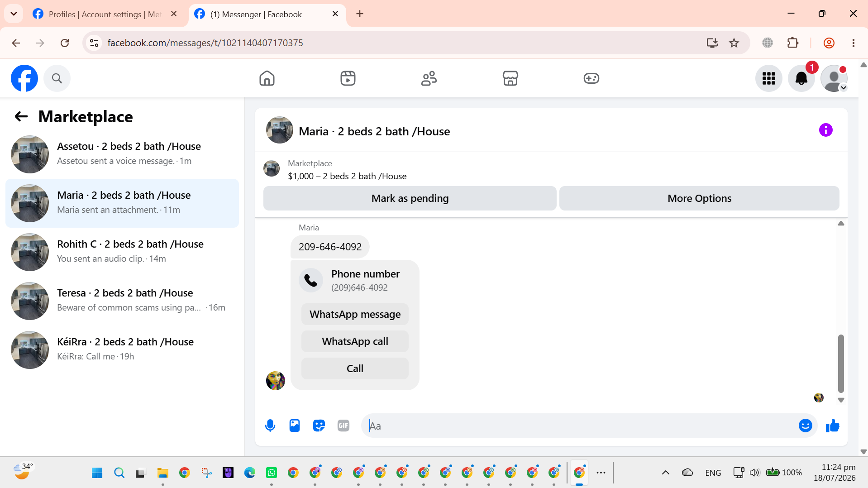Go back in browser history
This screenshot has height=488, width=868.
tap(16, 43)
